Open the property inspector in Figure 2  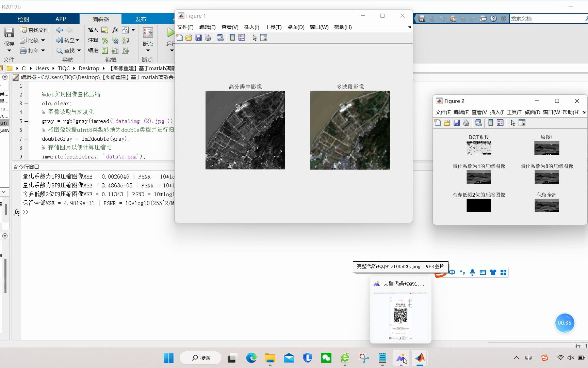pyautogui.click(x=522, y=123)
